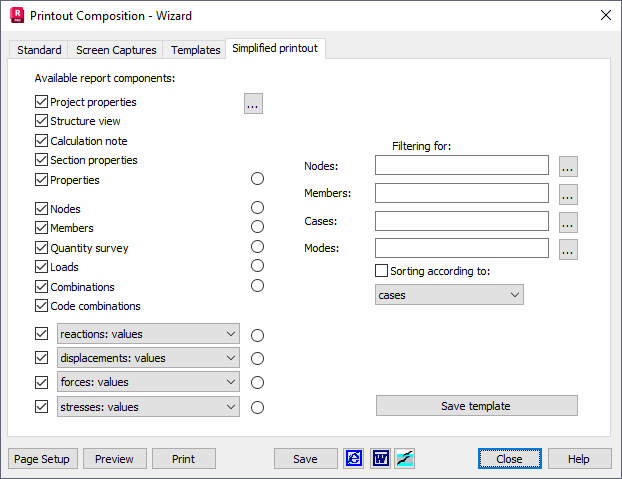Enable Sorting according to checkbox
622x479 pixels.
[381, 271]
